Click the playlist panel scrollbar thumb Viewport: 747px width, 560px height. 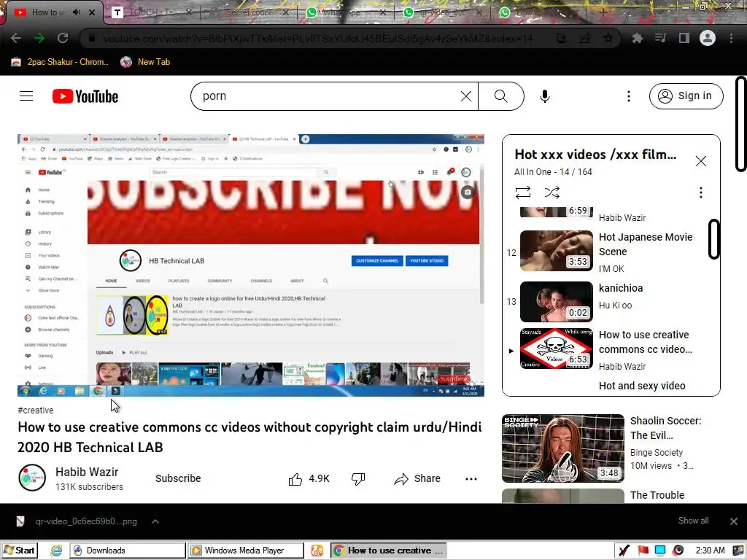tap(713, 239)
